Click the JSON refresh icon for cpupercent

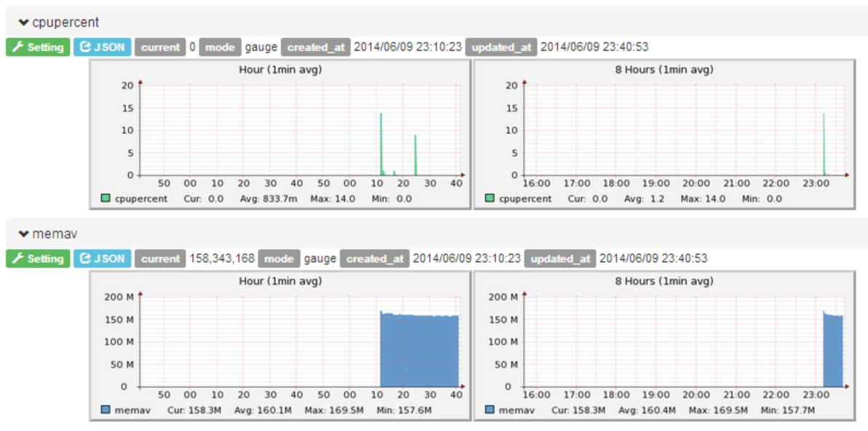pyautogui.click(x=84, y=47)
